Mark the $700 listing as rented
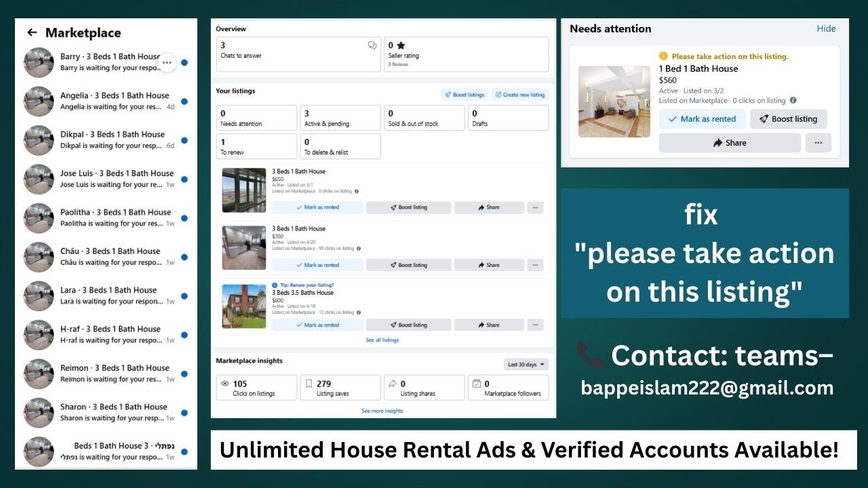Viewport: 868px width, 488px height. pyautogui.click(x=317, y=265)
